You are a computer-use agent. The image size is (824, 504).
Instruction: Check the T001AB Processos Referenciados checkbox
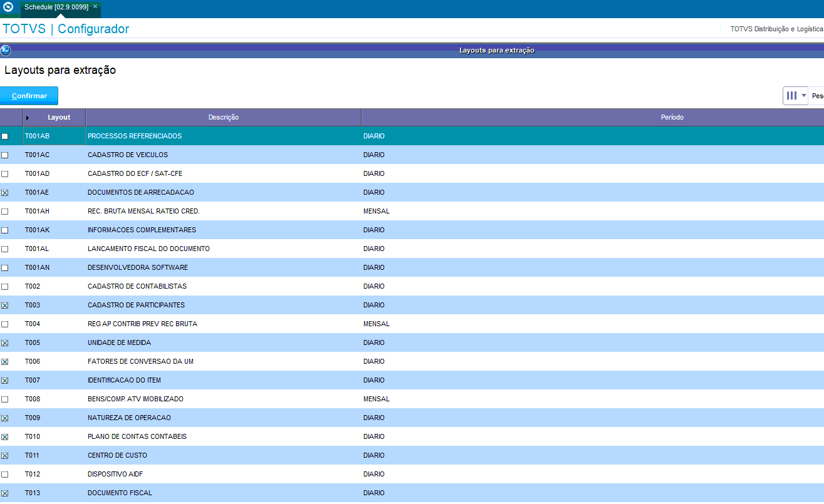pos(5,136)
